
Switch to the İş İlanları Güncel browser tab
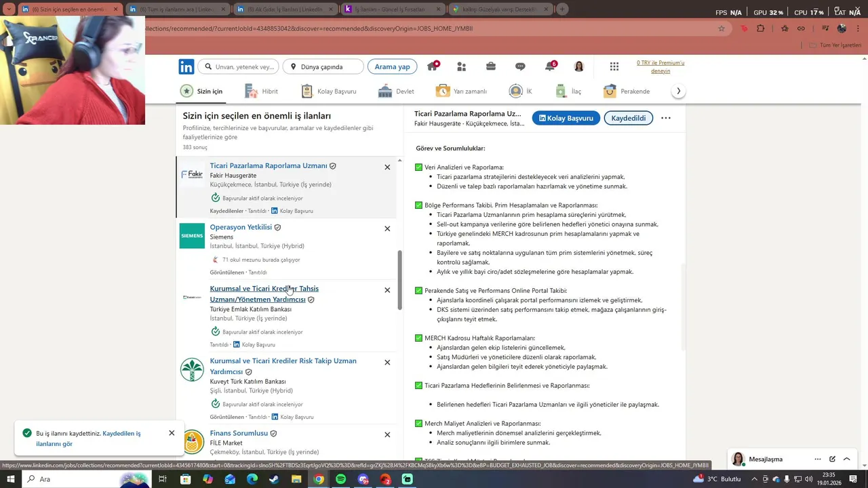click(x=391, y=9)
